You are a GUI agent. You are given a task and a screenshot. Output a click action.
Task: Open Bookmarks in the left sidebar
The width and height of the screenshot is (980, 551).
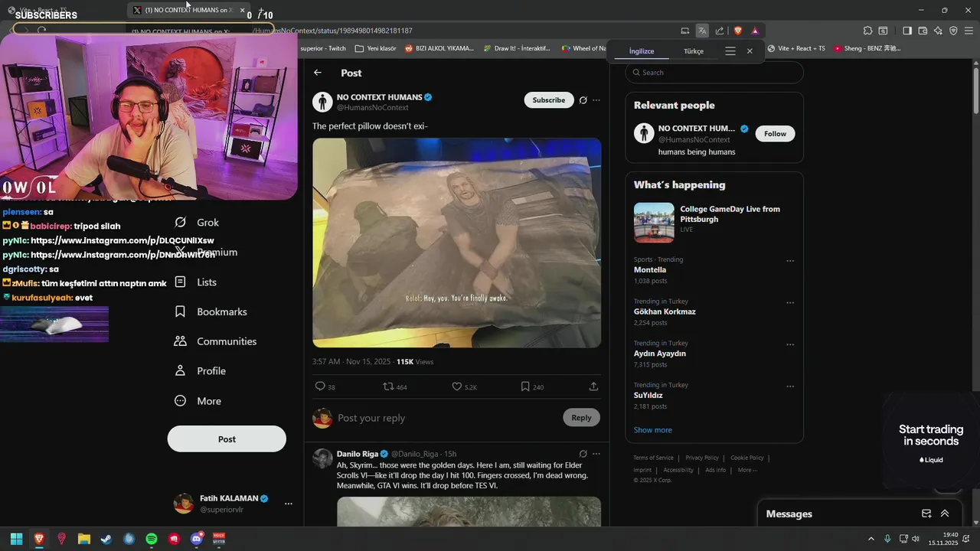point(211,311)
